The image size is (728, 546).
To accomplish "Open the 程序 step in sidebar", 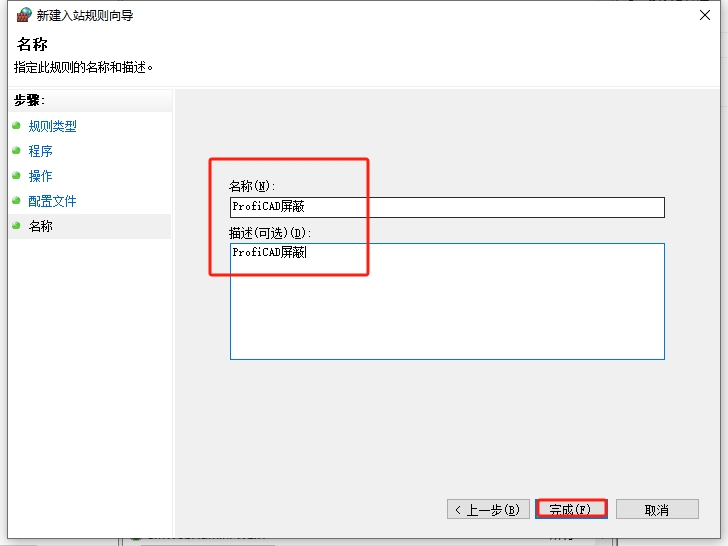I will 40,151.
